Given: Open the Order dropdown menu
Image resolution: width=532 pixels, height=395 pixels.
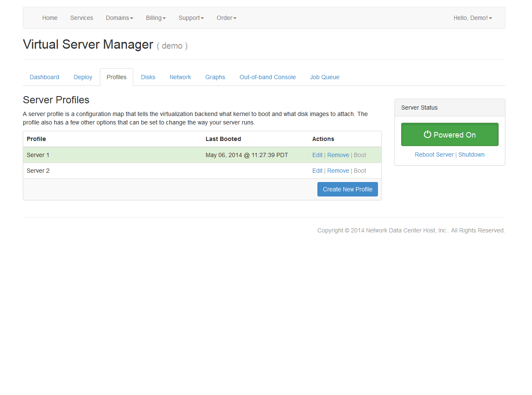Looking at the screenshot, I should [x=226, y=18].
